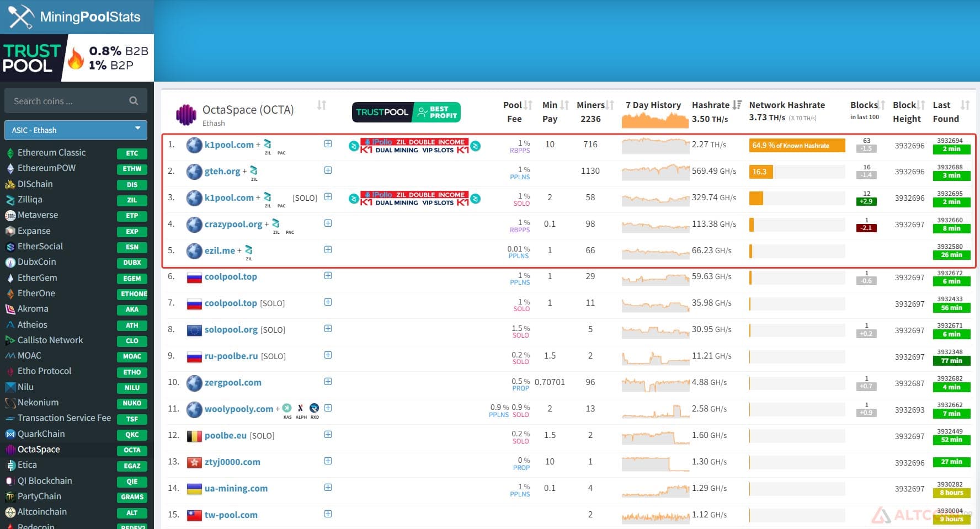This screenshot has width=980, height=529.
Task: Click the Belgian flag next to poolbe.eu
Action: (194, 436)
